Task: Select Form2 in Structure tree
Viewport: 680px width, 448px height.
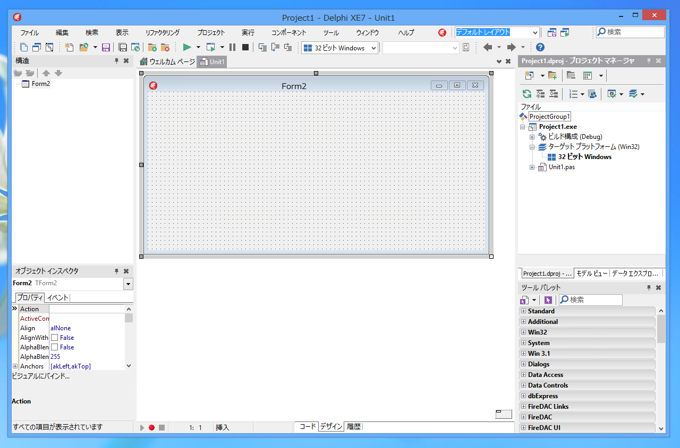Action: tap(40, 84)
